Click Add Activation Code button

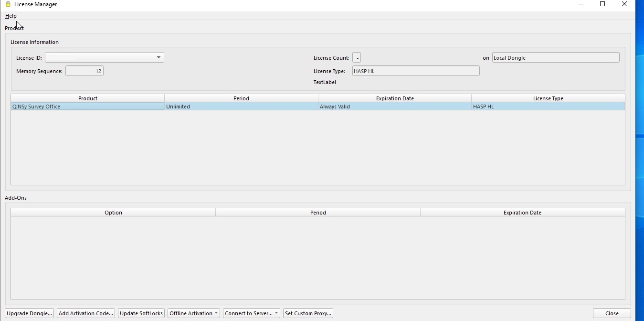(x=86, y=313)
